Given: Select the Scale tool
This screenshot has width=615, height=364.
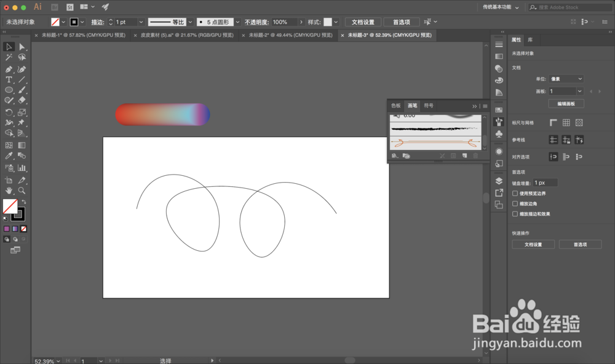Looking at the screenshot, I should (22, 113).
